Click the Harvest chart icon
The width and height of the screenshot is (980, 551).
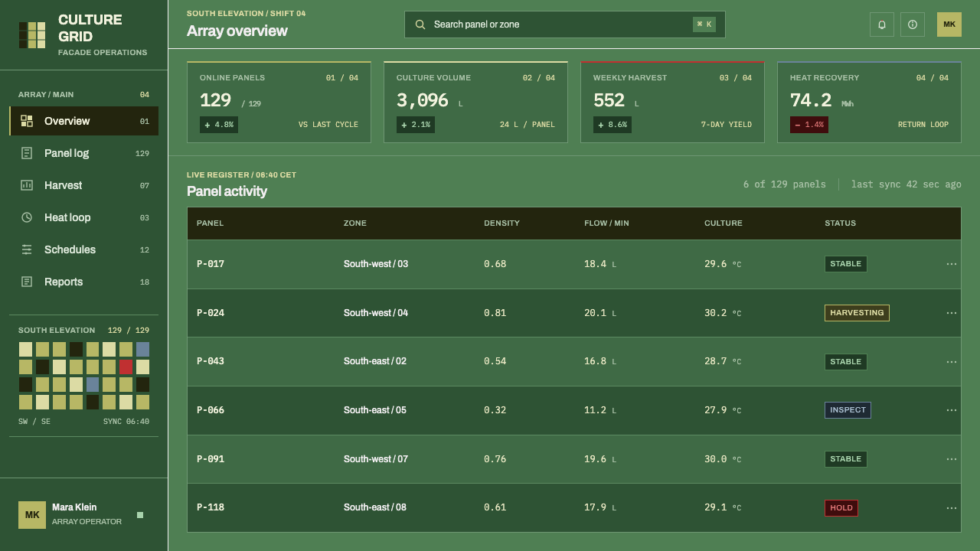tap(27, 185)
